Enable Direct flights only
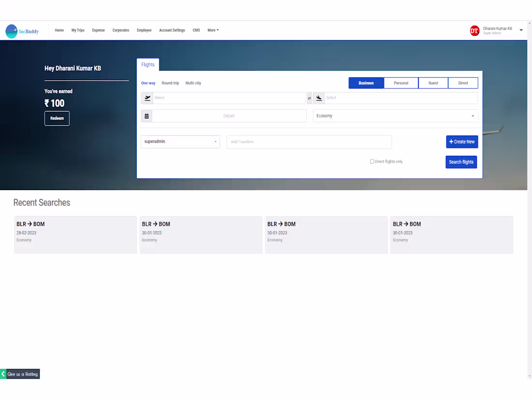The width and height of the screenshot is (532, 399). (x=371, y=161)
